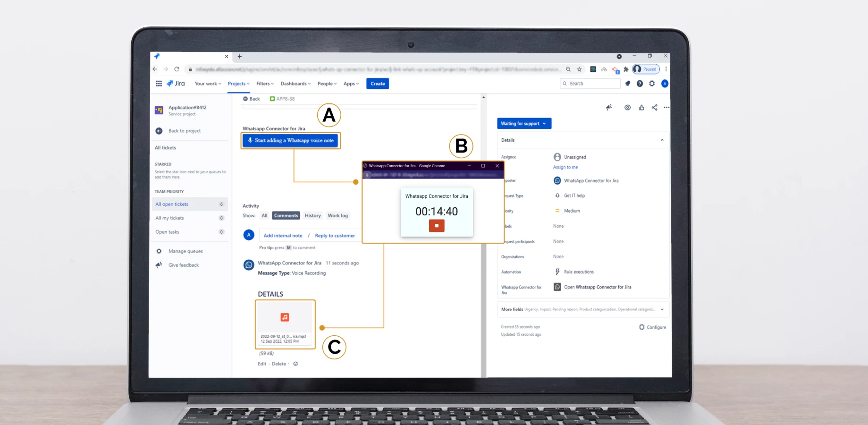Click Give feedback in sidebar
Viewport: 868px width, 425px height.
tap(184, 265)
